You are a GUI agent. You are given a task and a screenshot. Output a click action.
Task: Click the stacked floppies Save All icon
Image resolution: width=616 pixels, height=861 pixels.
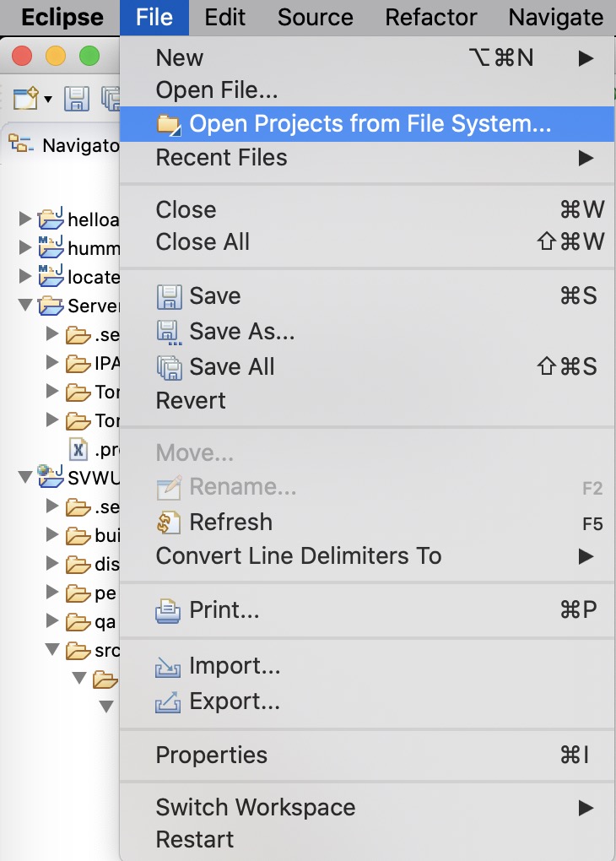click(x=169, y=367)
